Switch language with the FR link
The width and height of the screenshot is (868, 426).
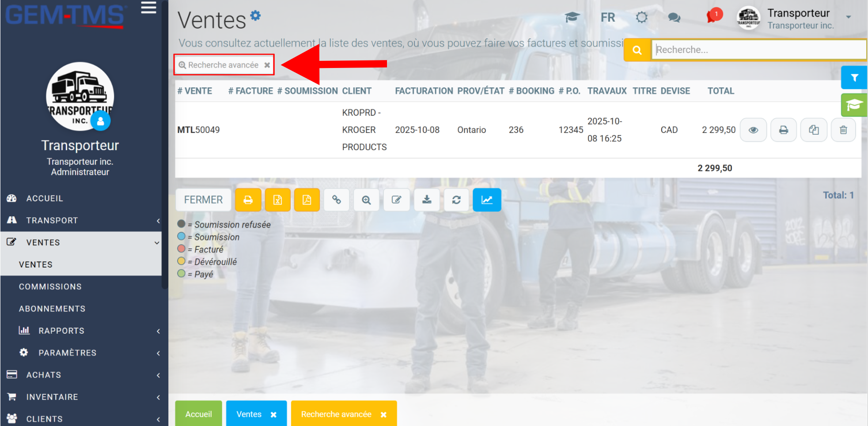coord(608,17)
